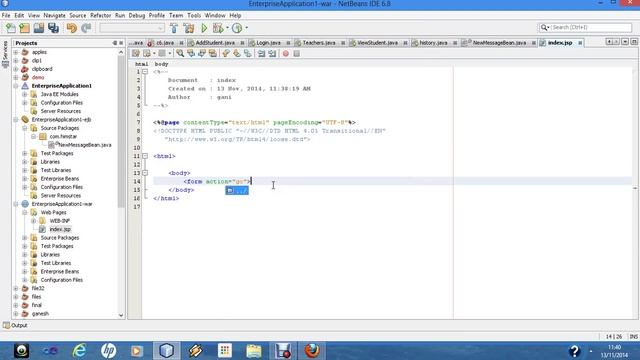640x360 pixels.
Task: Open the Debug project dropdown arrow
Action: pyautogui.click(x=227, y=28)
